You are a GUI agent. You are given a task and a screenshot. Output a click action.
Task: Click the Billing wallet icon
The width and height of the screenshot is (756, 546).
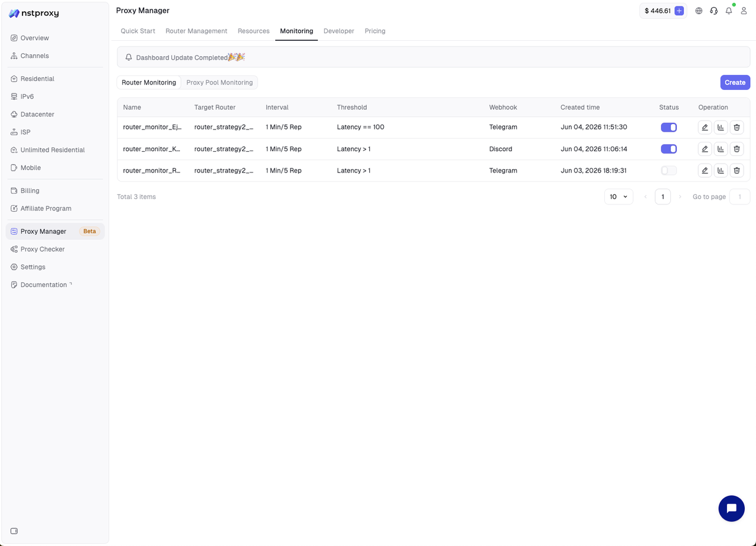[x=14, y=191]
